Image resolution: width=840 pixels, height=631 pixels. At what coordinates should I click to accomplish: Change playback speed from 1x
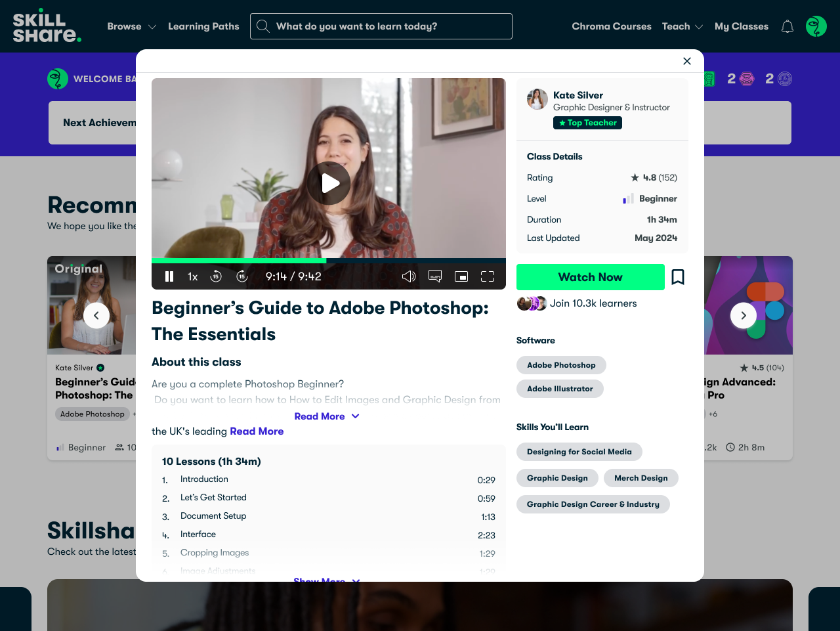tap(192, 276)
